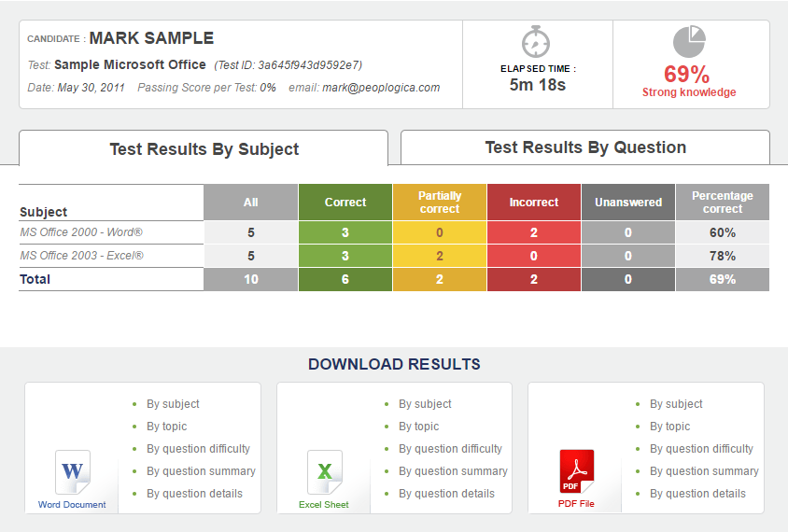
Task: Download Excel report By topic
Action: click(419, 427)
